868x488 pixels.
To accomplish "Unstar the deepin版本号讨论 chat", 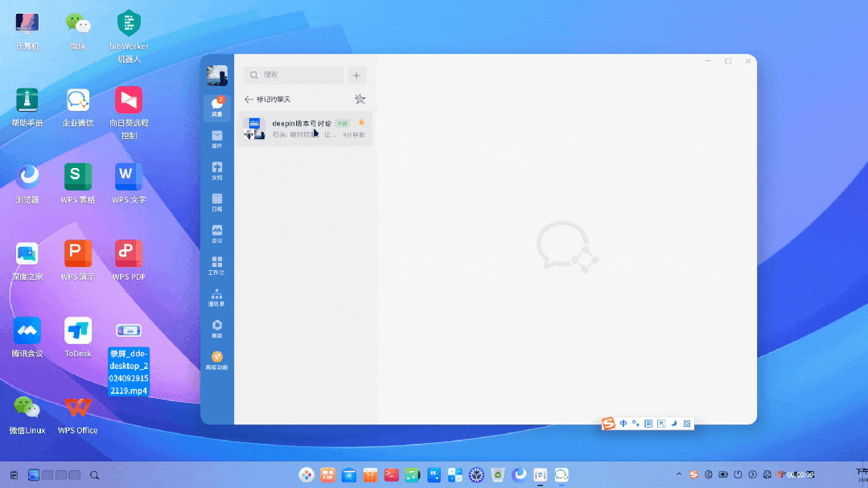I will click(x=361, y=122).
